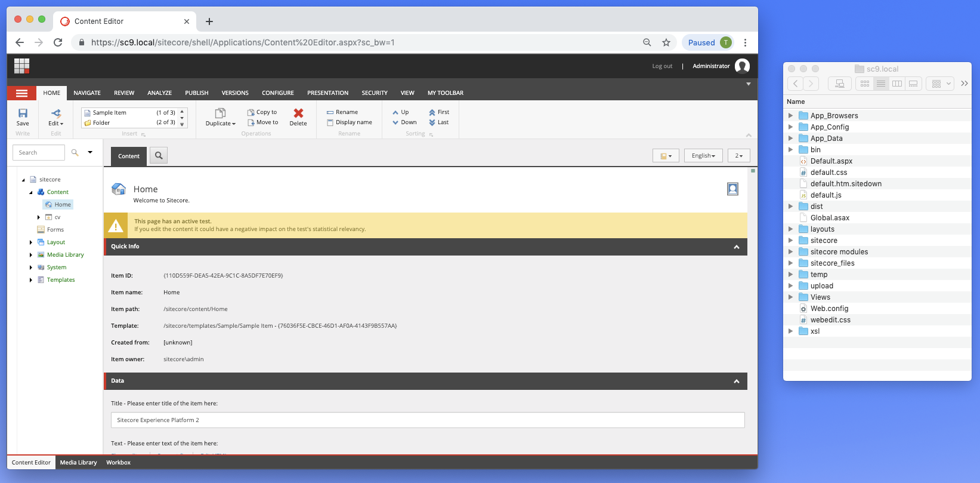Click the Administrator profile avatar icon
The image size is (980, 483).
click(x=742, y=66)
